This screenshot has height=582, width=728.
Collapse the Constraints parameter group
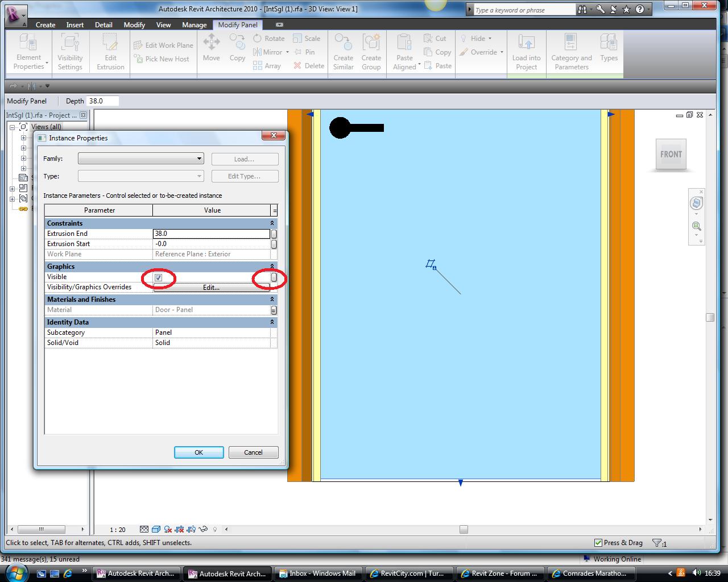tap(272, 223)
